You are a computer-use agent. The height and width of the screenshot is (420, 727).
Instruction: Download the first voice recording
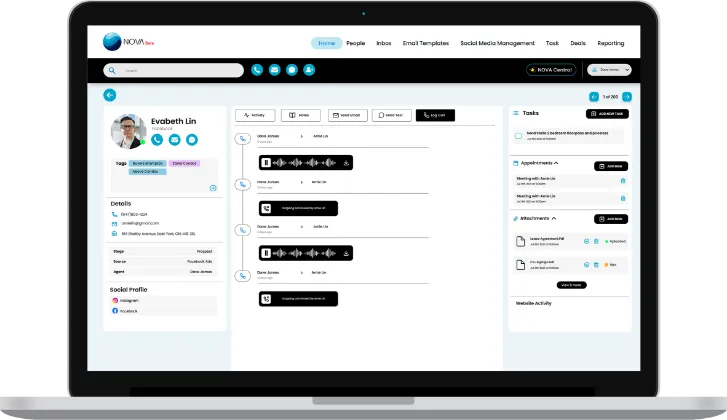click(x=345, y=162)
